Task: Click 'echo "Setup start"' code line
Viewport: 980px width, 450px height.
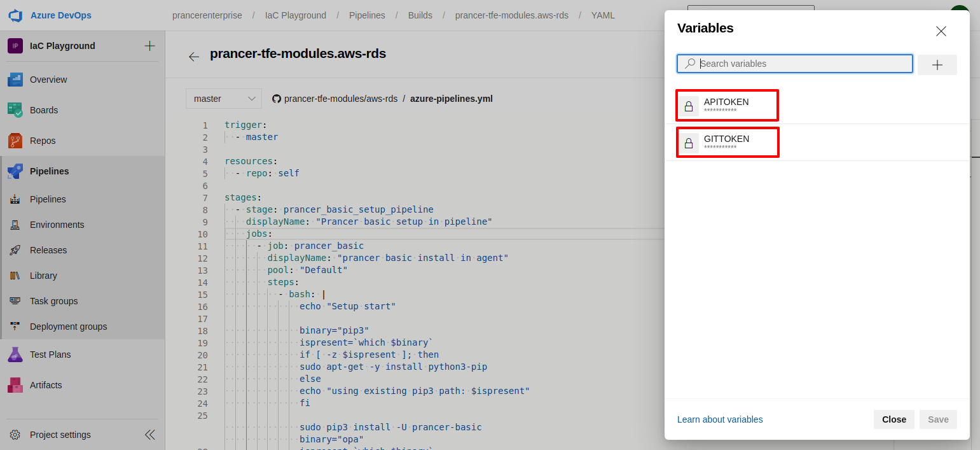Action: point(347,307)
